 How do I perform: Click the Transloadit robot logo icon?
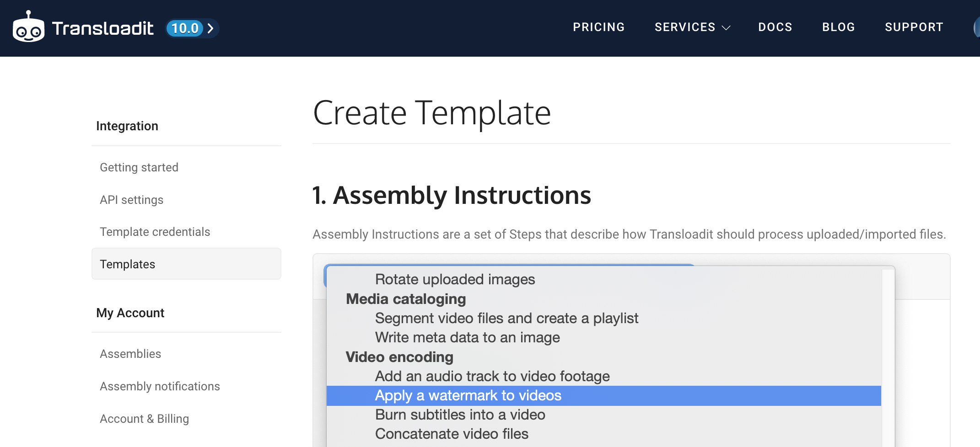(x=28, y=27)
